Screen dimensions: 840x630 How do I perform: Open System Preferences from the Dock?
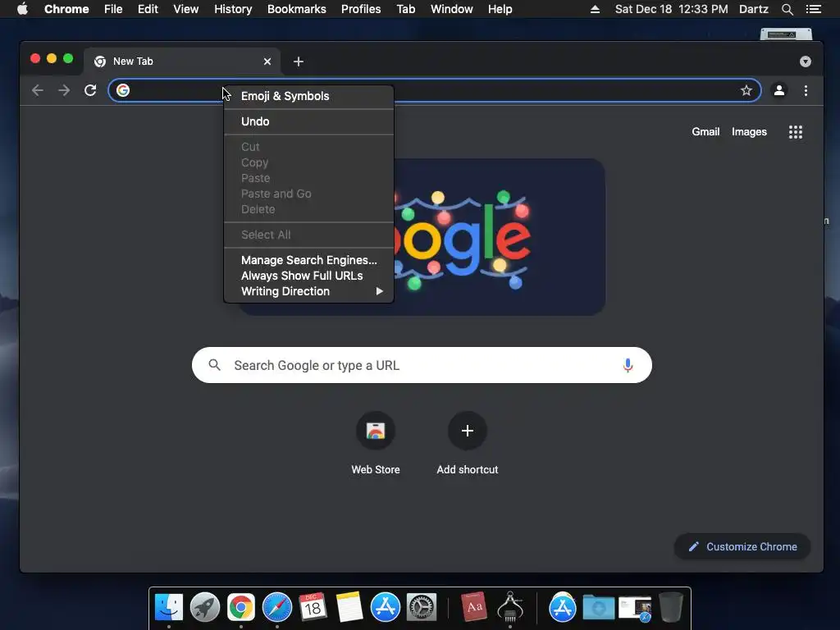(x=422, y=608)
